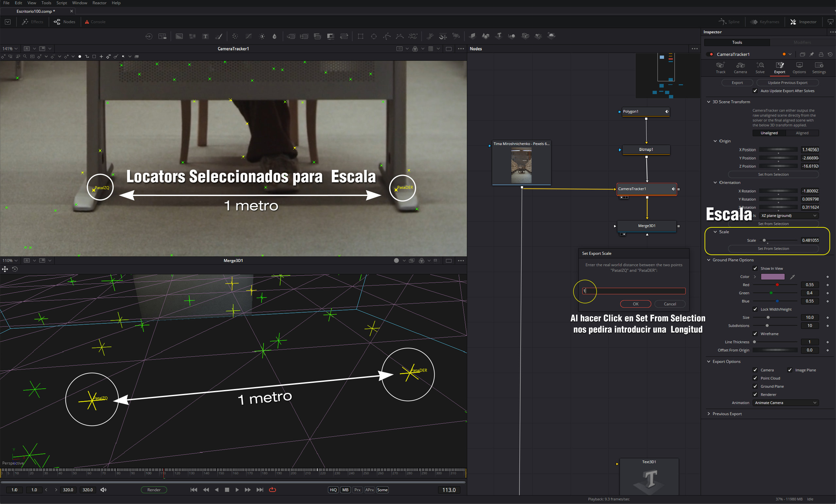Pin the CameraTracker1 inspector controls
Image resolution: width=836 pixels, height=504 pixels.
pos(811,54)
